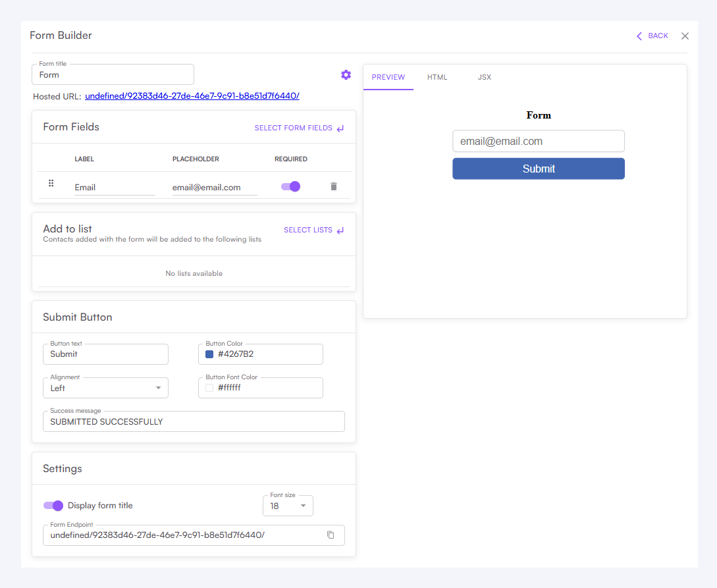Click the arrow icon beside Select Form Fields
717x588 pixels.
click(x=340, y=128)
